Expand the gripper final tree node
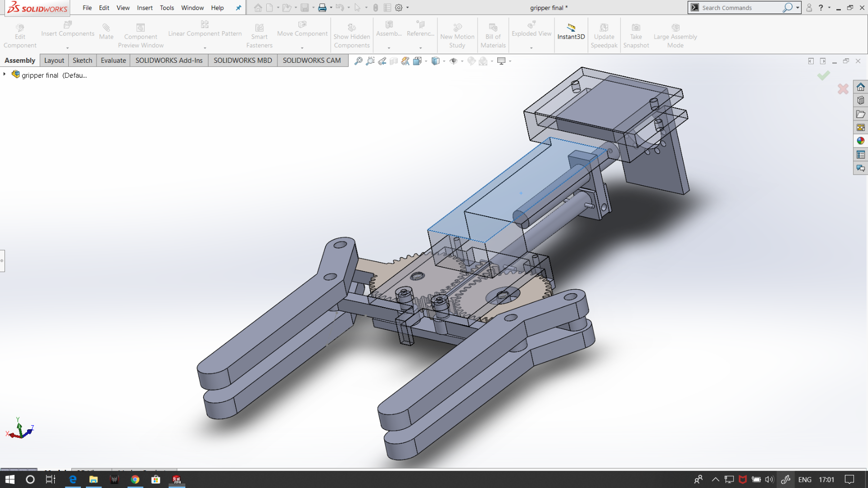The width and height of the screenshot is (868, 488). coord(5,74)
